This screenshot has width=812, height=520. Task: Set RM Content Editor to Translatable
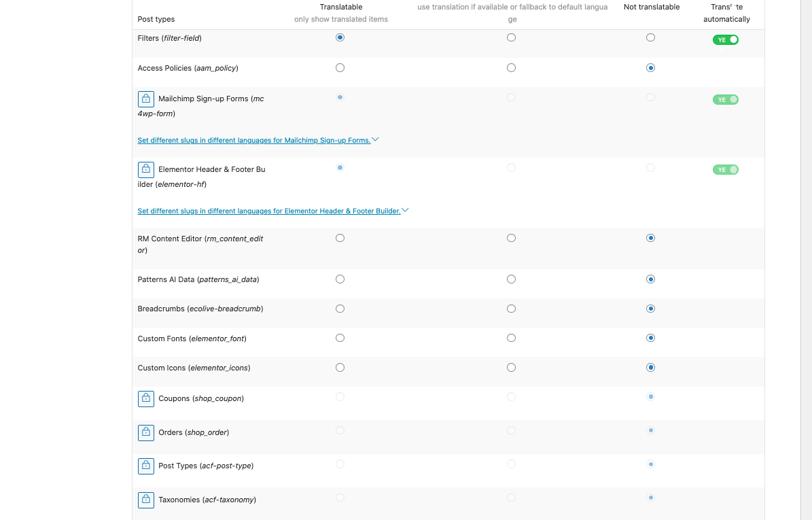coord(340,238)
